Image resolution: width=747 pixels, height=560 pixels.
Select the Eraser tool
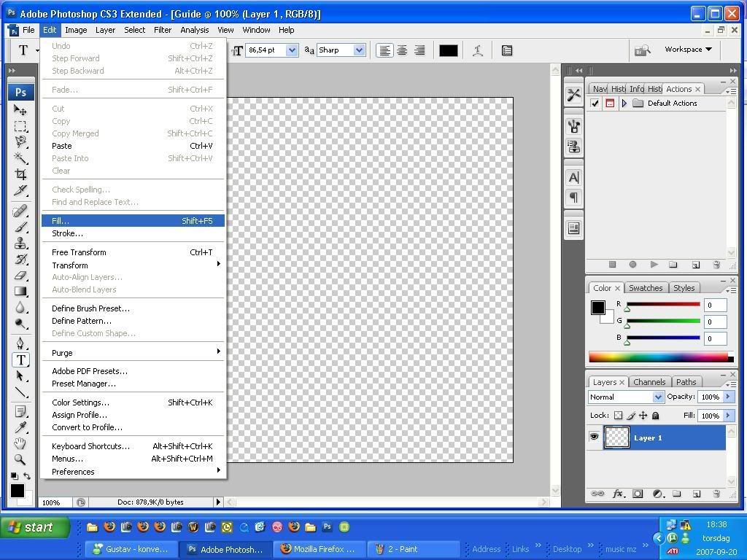click(x=20, y=275)
